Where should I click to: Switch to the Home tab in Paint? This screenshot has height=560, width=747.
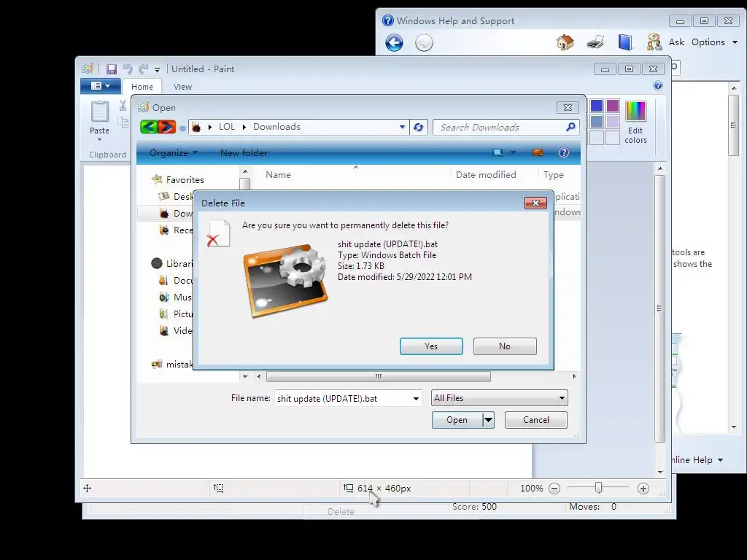tap(142, 87)
